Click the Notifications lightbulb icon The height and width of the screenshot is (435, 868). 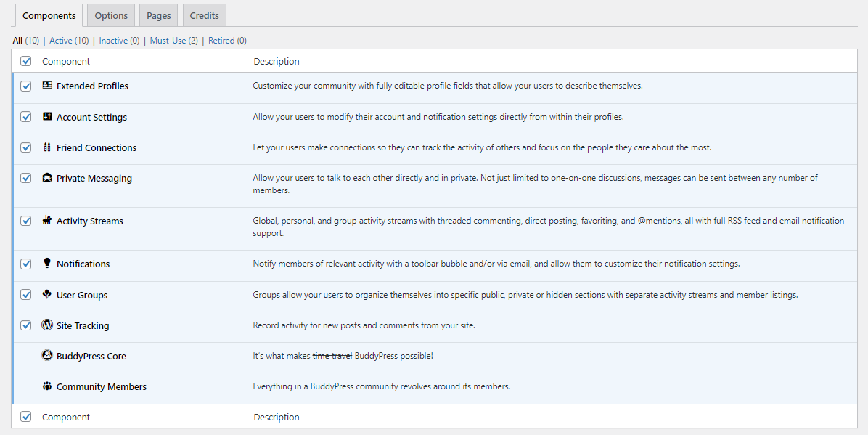[x=47, y=263]
